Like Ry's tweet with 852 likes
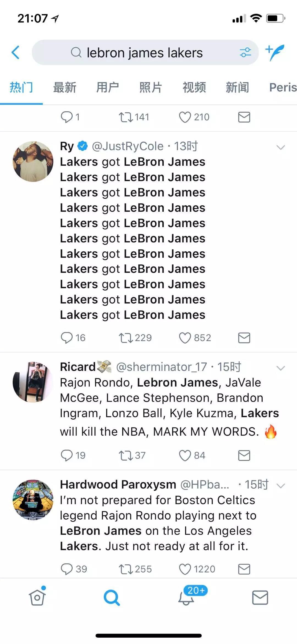297x644 pixels. [x=185, y=338]
